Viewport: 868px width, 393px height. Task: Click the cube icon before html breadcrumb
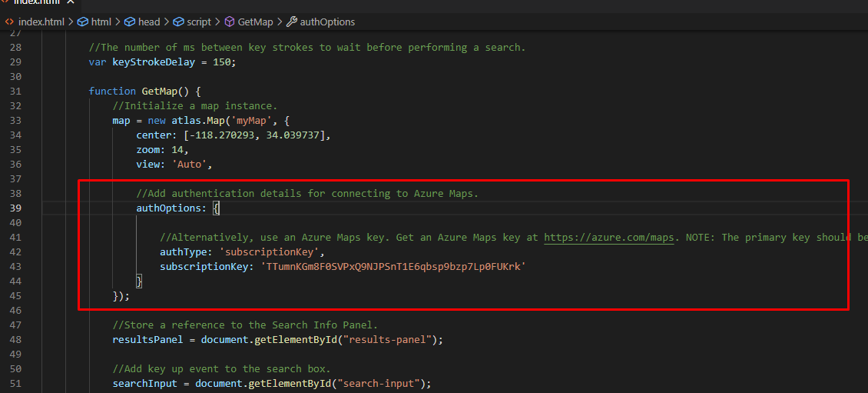click(82, 22)
